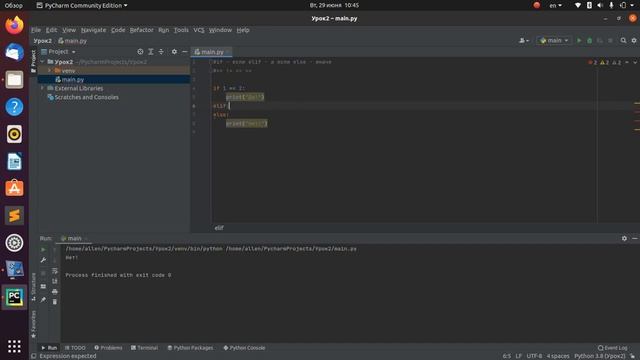
Task: Click the red errors count indicator in editor
Action: click(x=593, y=62)
